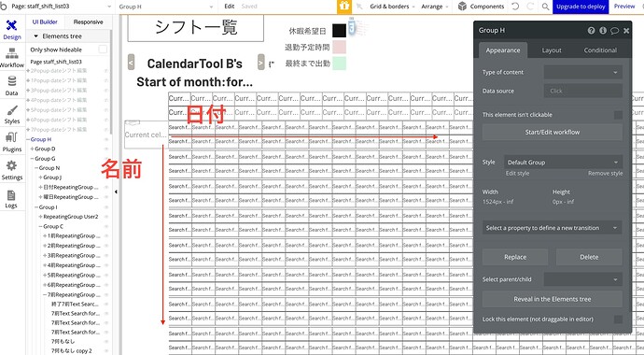Click the redo arrow icon
This screenshot has width=644, height=355.
click(x=530, y=7)
